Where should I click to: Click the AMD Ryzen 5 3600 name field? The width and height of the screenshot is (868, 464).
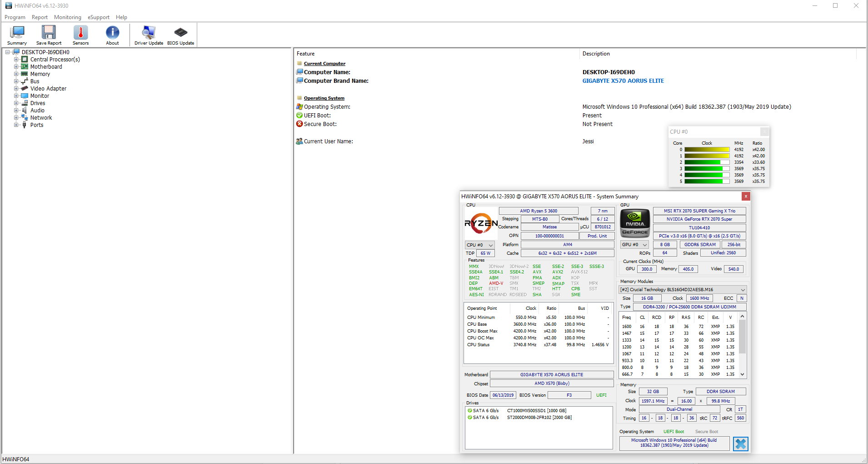coord(539,211)
